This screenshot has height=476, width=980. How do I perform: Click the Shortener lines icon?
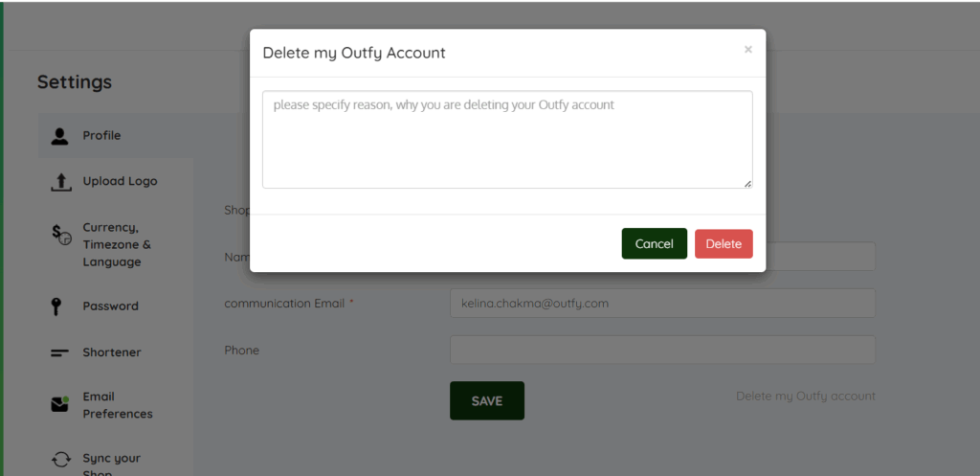click(60, 352)
